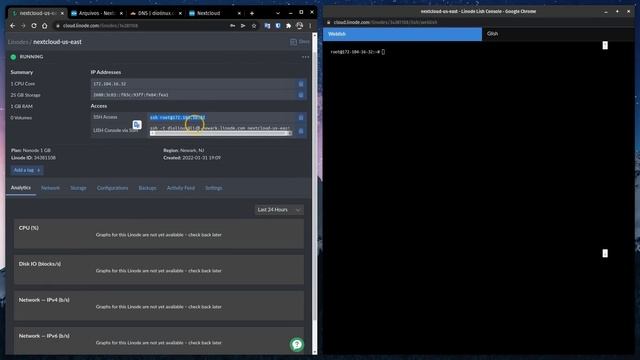The image size is (640, 360).
Task: Open the Chrome profile avatar
Action: pos(300,26)
